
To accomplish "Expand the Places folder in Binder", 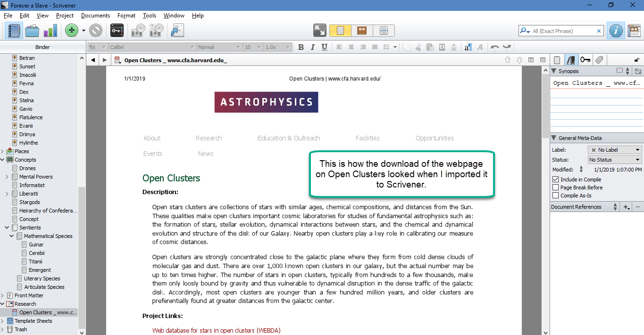I will tap(3, 151).
